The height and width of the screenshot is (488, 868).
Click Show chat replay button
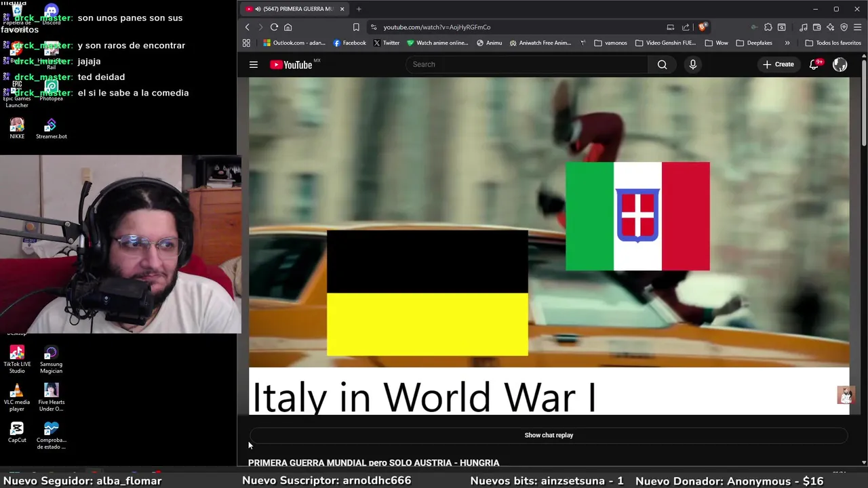coord(549,435)
